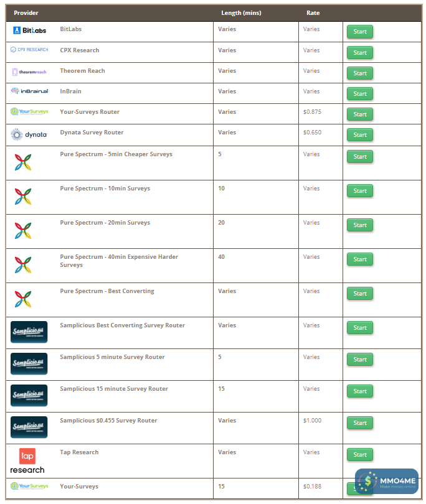Select the Your-Surveys name in the 15 min row
Viewport: 426px width, 504px height.
point(79,487)
